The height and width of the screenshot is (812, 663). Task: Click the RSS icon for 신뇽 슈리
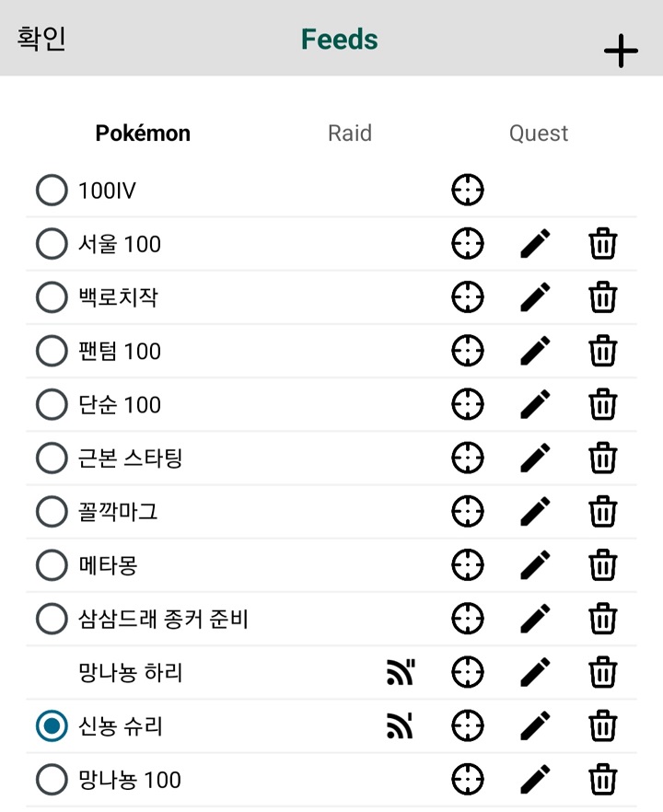point(400,726)
